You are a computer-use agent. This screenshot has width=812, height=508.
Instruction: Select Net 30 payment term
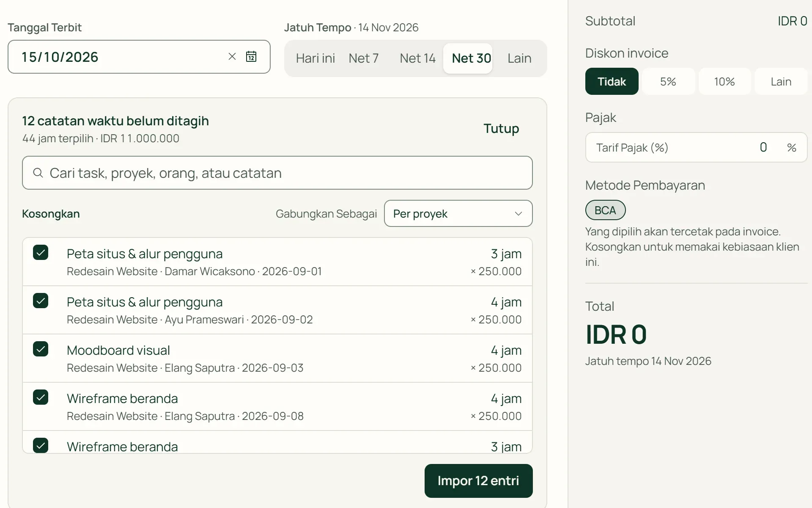click(x=468, y=58)
